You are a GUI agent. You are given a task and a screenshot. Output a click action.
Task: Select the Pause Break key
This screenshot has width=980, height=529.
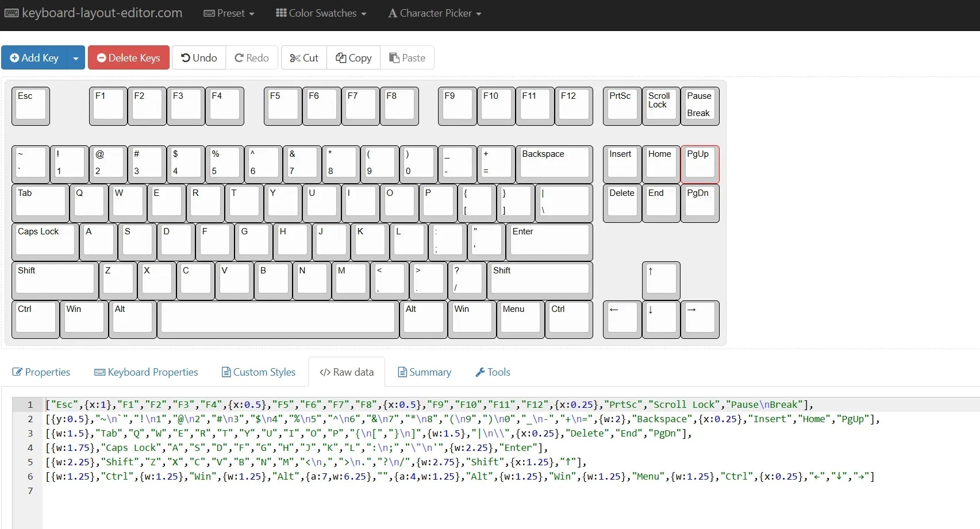pyautogui.click(x=700, y=106)
